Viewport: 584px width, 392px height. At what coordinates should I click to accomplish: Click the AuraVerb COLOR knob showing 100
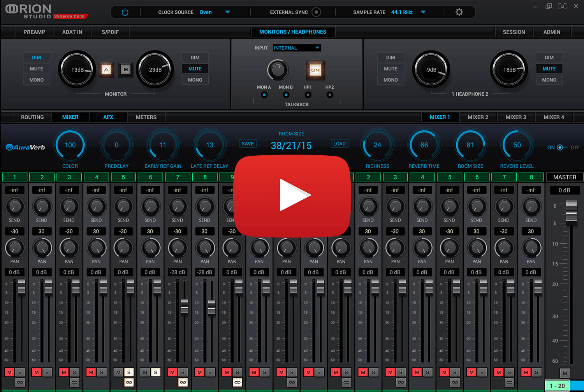click(x=70, y=145)
